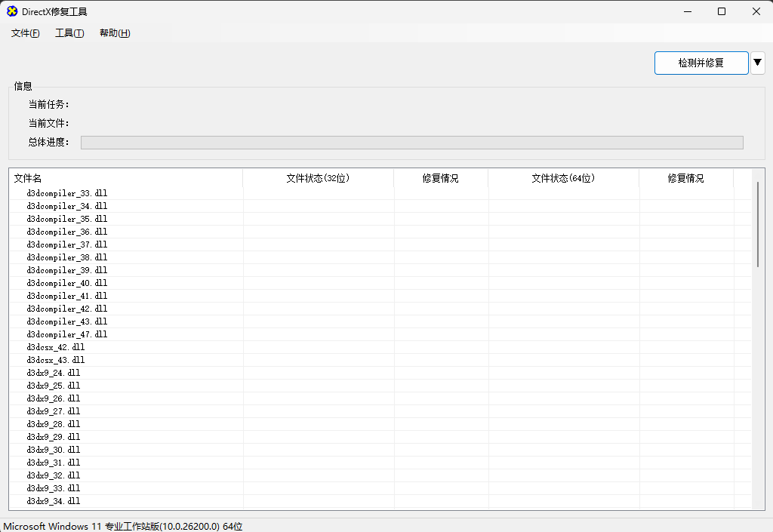Click the 文件状态(64位) column header
This screenshot has height=532, width=773.
click(562, 179)
